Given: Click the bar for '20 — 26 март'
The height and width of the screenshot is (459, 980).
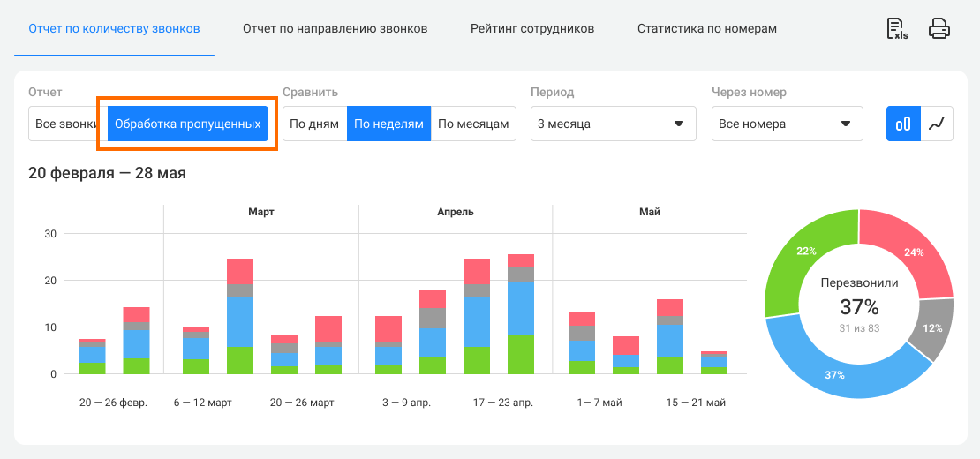Looking at the screenshot, I should [x=283, y=354].
